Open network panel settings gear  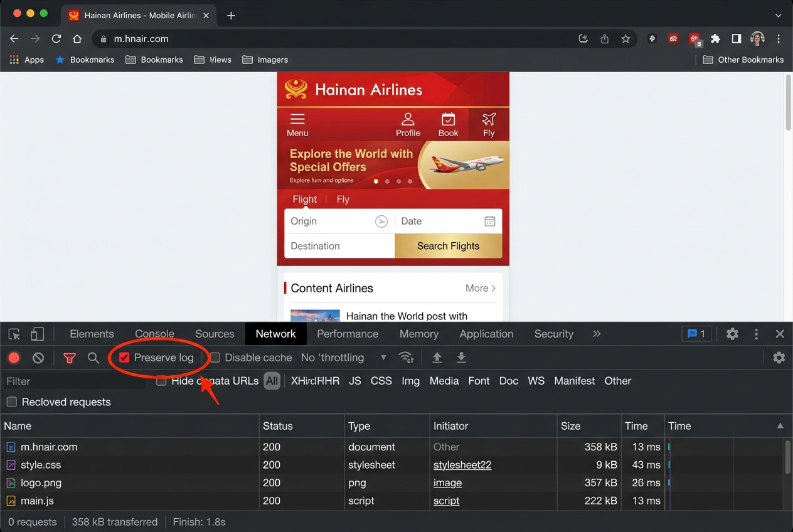point(779,358)
